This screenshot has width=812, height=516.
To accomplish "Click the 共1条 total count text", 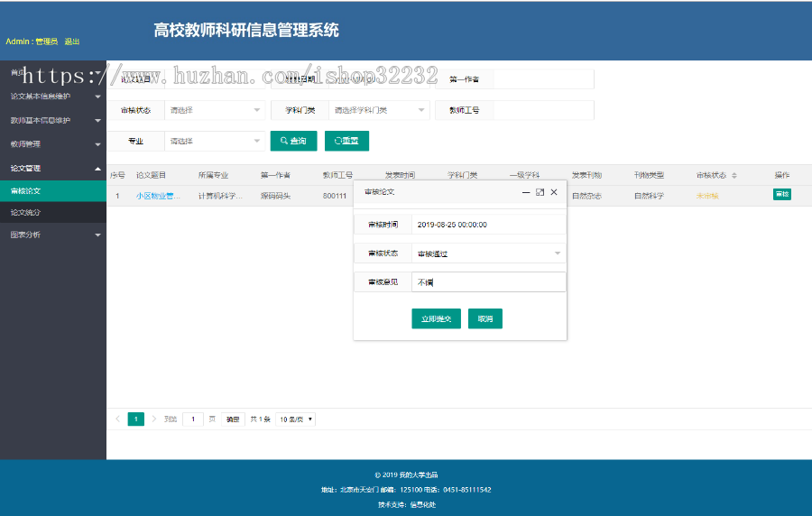I will coord(261,419).
